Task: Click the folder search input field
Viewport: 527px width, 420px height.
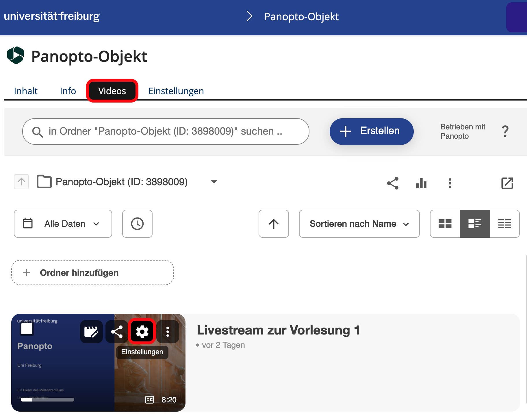Action: pyautogui.click(x=166, y=131)
